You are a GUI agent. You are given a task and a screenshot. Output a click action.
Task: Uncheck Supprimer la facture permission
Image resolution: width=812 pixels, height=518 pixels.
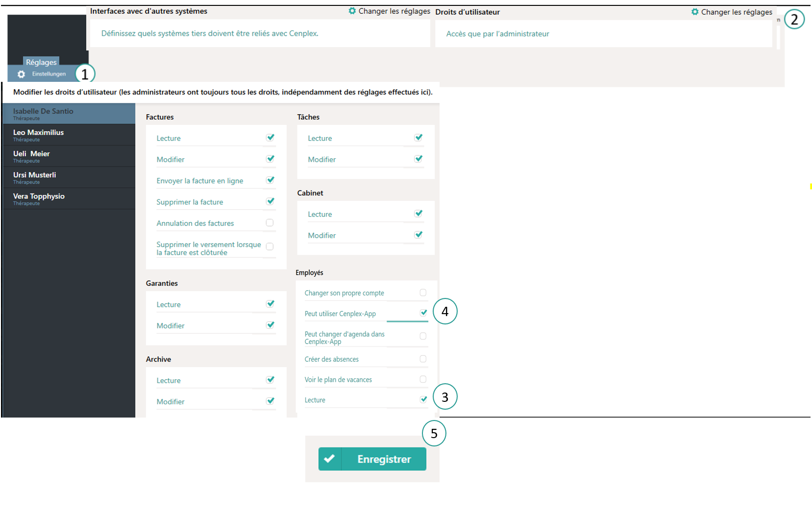(x=270, y=201)
